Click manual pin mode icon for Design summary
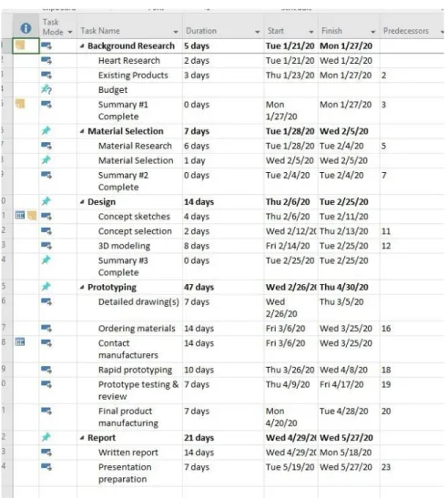 tap(46, 201)
